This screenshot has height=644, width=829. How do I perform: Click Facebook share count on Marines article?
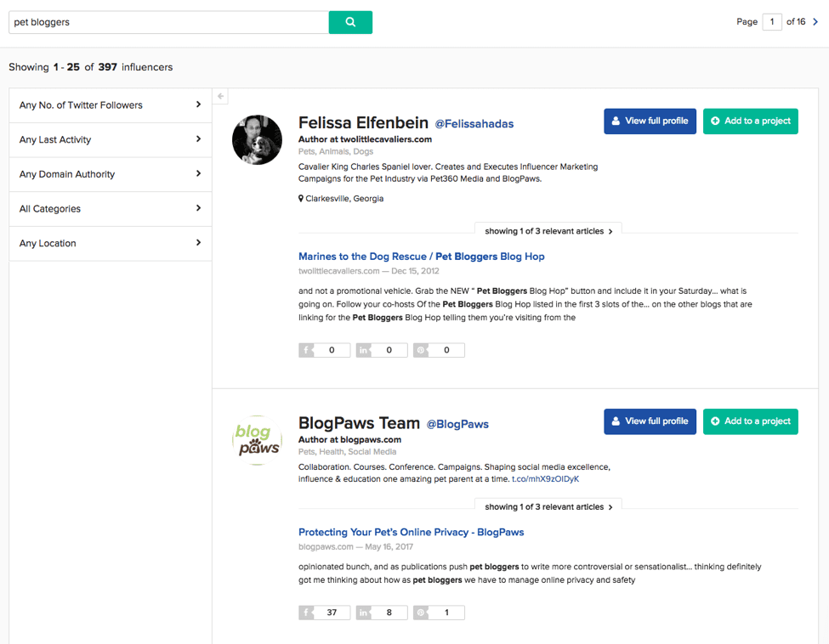click(324, 350)
